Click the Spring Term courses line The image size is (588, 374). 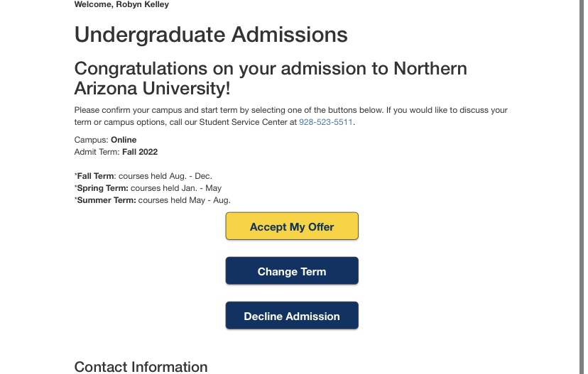point(148,188)
